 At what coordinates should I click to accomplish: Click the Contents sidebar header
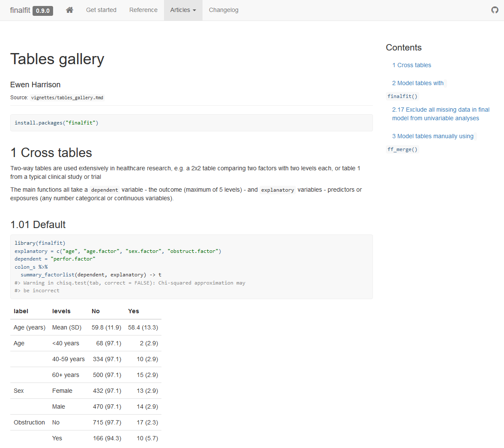(x=403, y=47)
